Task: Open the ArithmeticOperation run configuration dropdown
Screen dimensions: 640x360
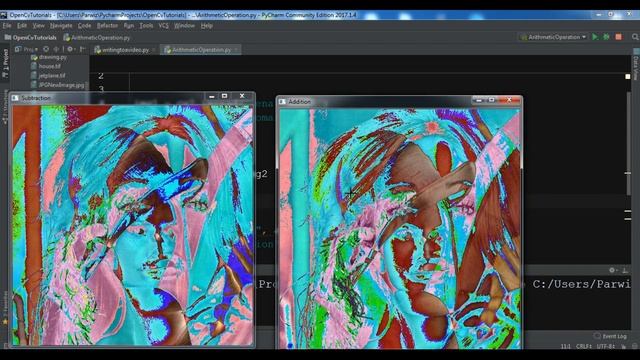Action: pos(554,37)
